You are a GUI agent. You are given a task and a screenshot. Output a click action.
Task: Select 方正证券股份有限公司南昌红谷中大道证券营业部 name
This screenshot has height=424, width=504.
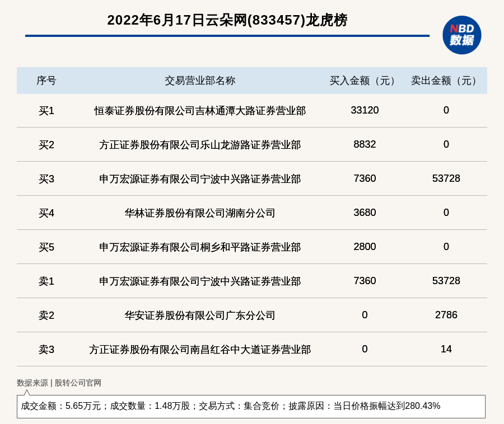pos(200,350)
